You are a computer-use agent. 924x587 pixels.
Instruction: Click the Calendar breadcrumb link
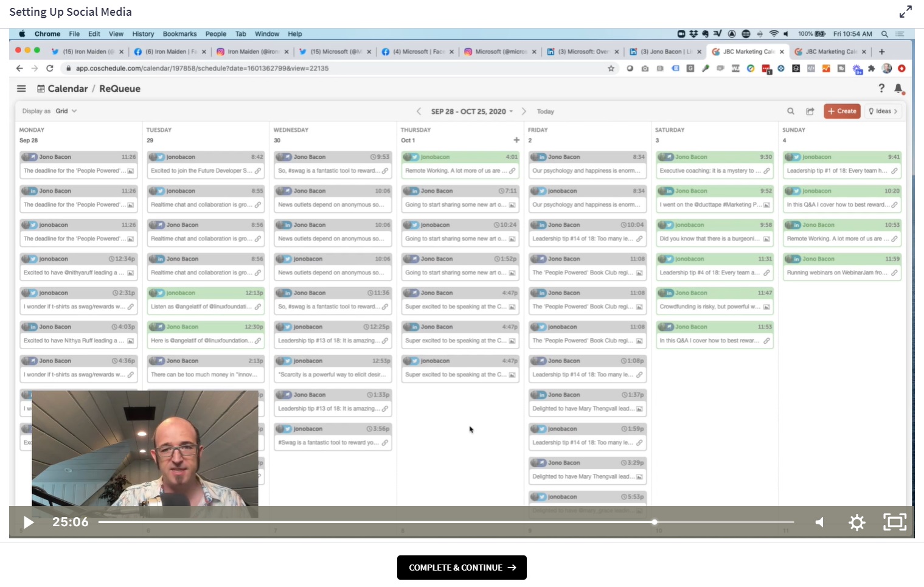point(68,88)
